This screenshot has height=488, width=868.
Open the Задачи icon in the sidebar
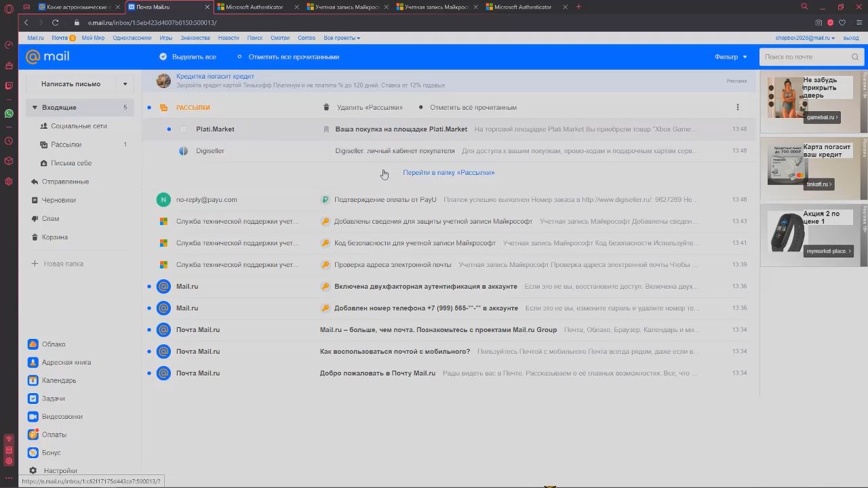tap(33, 399)
